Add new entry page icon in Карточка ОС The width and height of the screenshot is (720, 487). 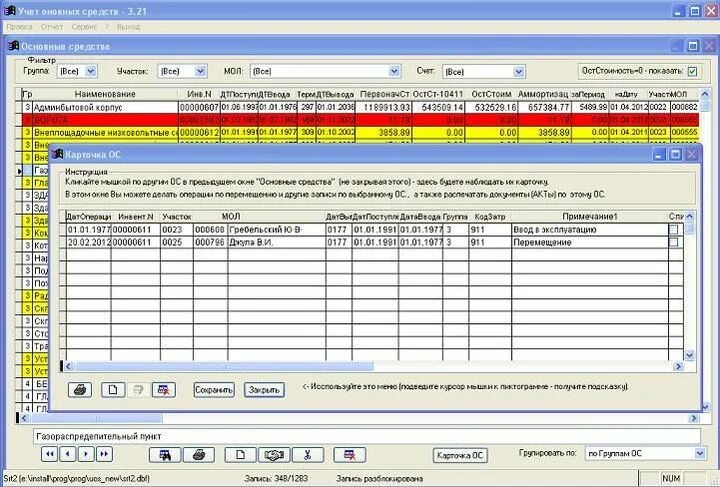(113, 390)
